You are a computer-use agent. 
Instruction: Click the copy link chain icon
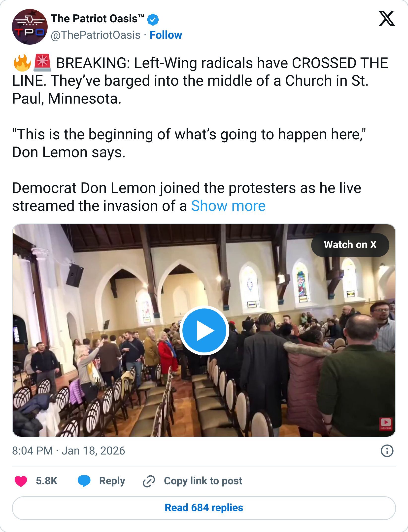tap(149, 481)
